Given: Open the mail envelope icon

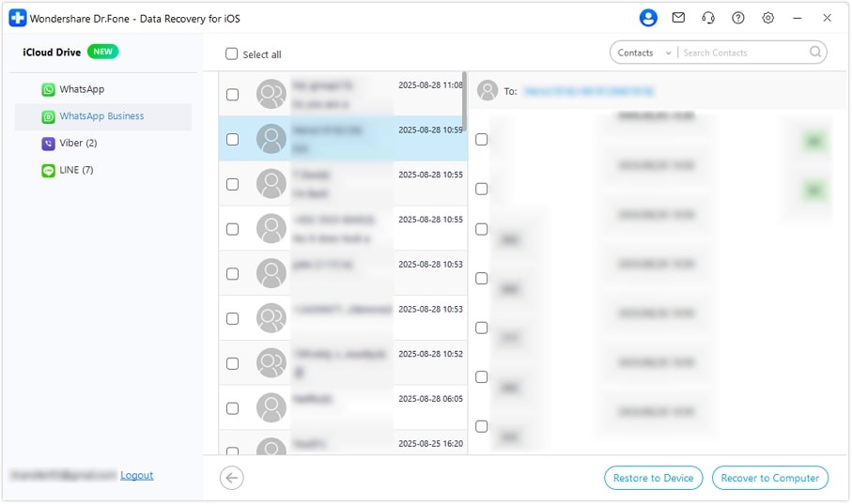Looking at the screenshot, I should point(678,18).
